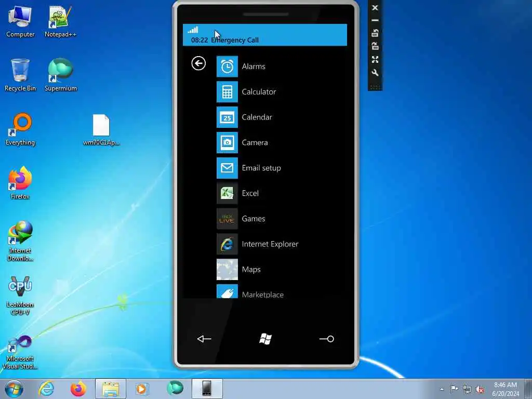Rotate the emulator right
This screenshot has height=399, width=532.
(x=375, y=46)
